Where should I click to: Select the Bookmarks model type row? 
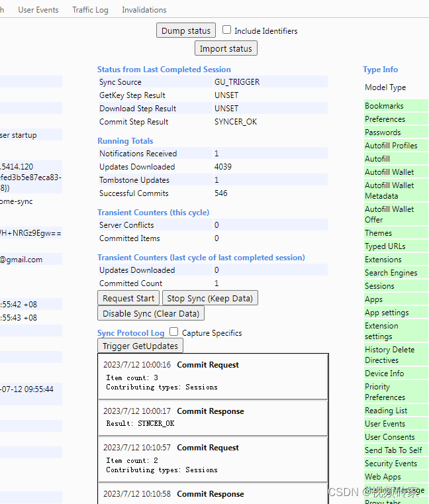point(396,106)
